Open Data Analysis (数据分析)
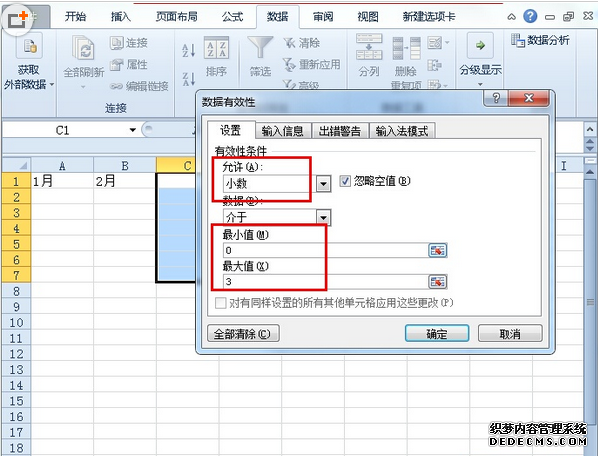The image size is (598, 456). point(540,40)
